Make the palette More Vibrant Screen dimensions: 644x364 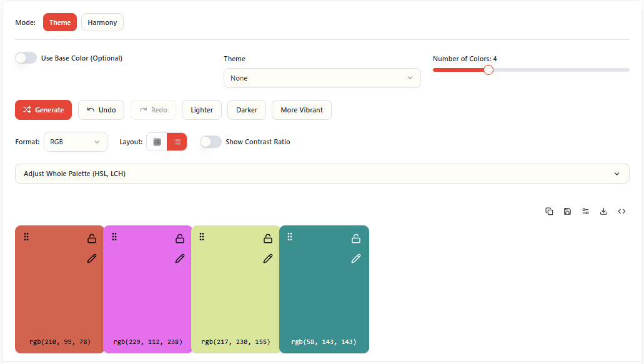[301, 110]
